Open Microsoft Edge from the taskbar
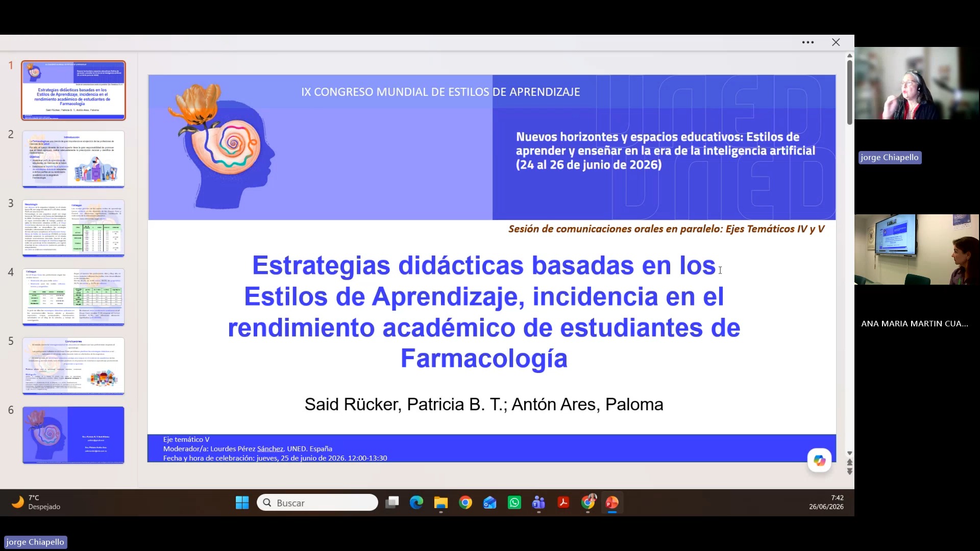Viewport: 980px width, 551px height. pyautogui.click(x=416, y=503)
